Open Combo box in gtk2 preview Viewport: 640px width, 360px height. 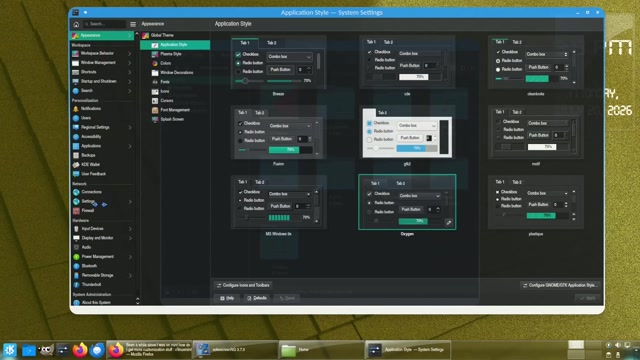pyautogui.click(x=417, y=125)
